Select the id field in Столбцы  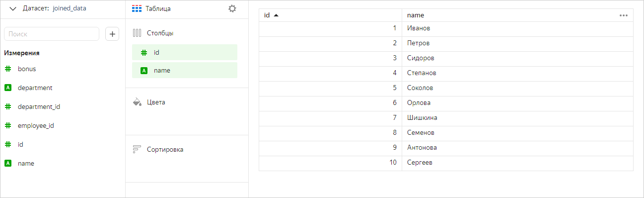pyautogui.click(x=185, y=52)
